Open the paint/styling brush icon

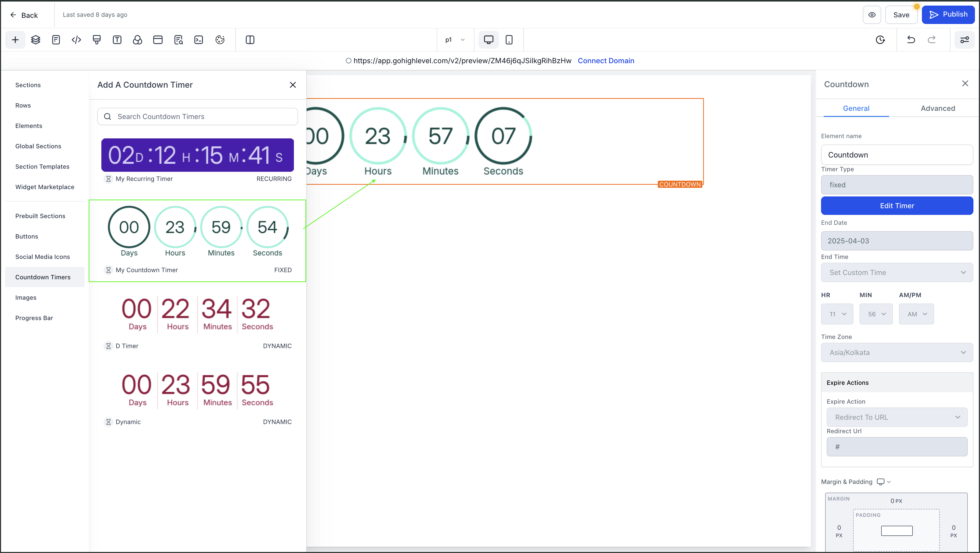pyautogui.click(x=97, y=39)
